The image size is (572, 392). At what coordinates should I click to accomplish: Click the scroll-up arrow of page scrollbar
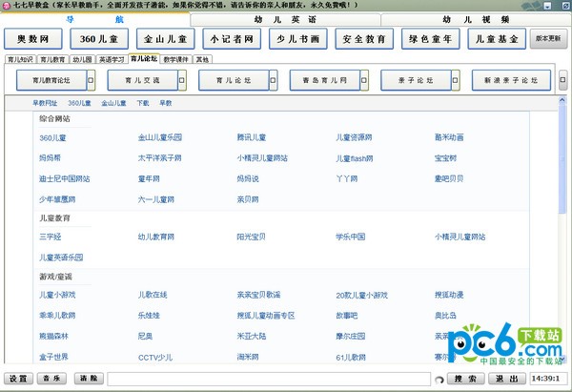pos(562,100)
